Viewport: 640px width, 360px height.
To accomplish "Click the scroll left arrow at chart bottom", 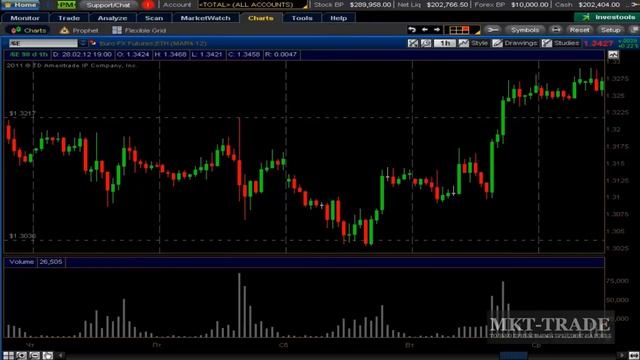I will click(x=60, y=356).
